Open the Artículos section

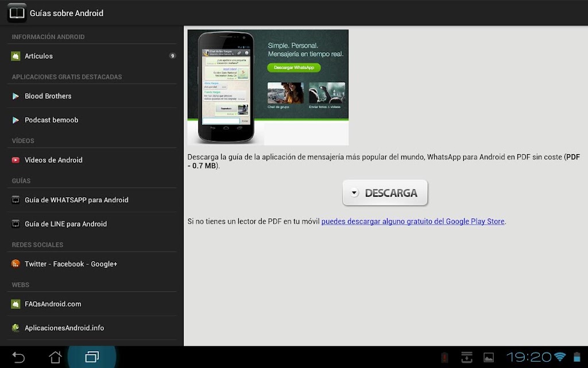click(x=92, y=56)
